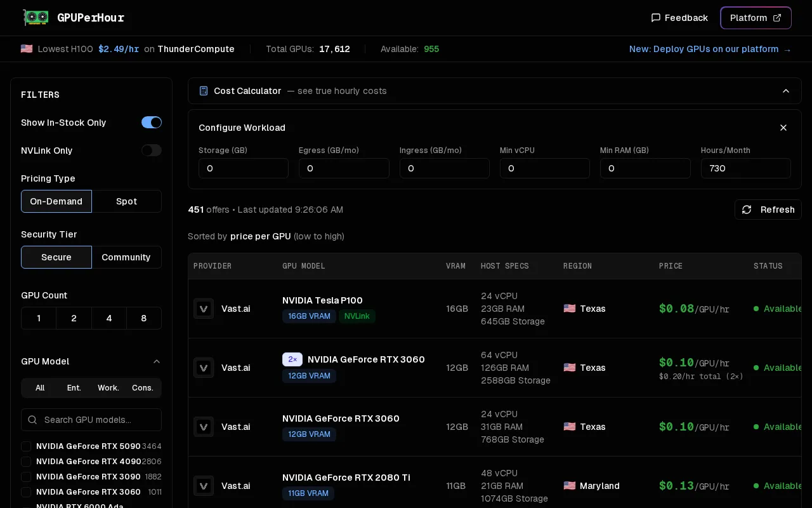Click the external link icon in Platform button
This screenshot has width=812, height=508.
click(777, 18)
